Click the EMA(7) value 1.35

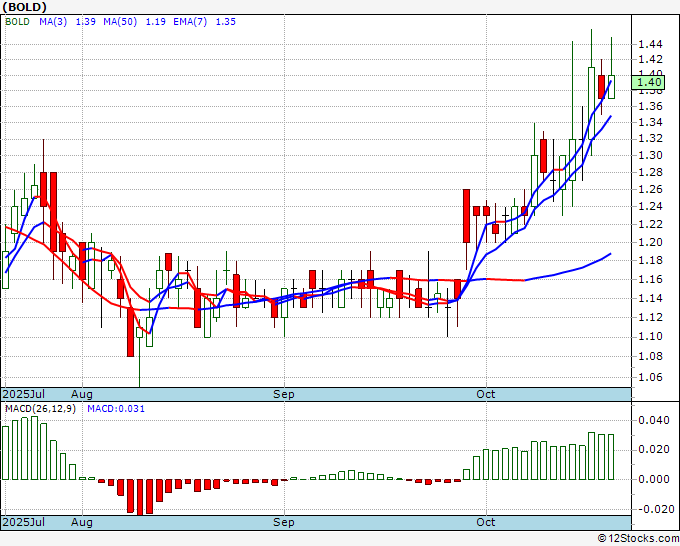pyautogui.click(x=226, y=22)
